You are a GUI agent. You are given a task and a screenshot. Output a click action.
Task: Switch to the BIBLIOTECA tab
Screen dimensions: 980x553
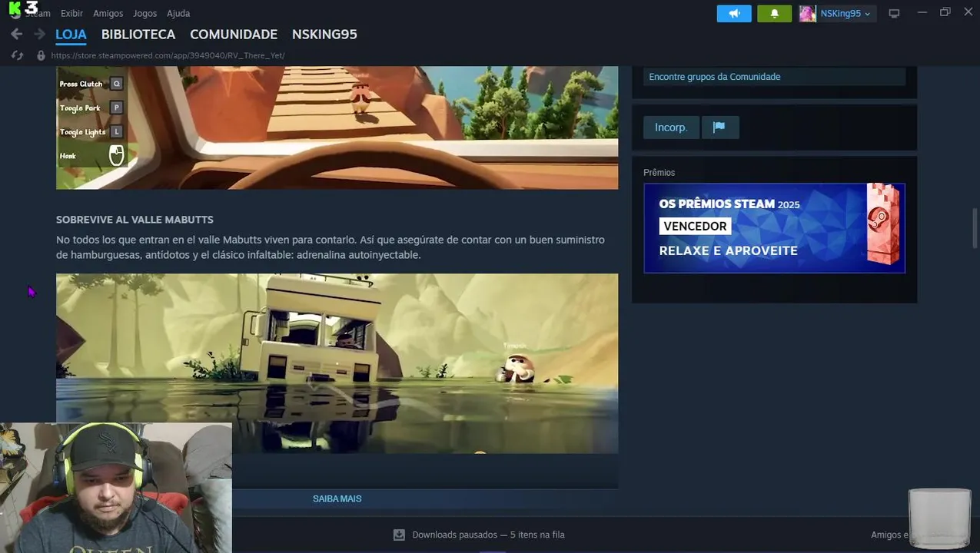(138, 35)
